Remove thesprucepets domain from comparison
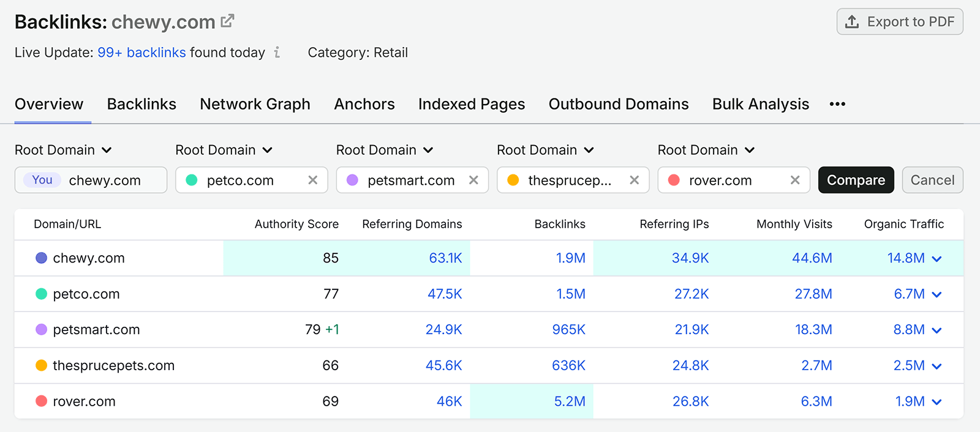Viewport: 980px width, 432px height. coord(634,180)
